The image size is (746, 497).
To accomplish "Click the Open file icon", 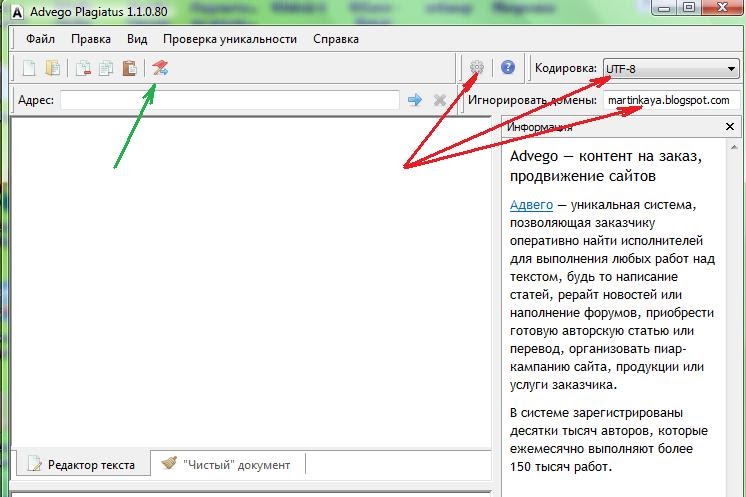I will (53, 68).
